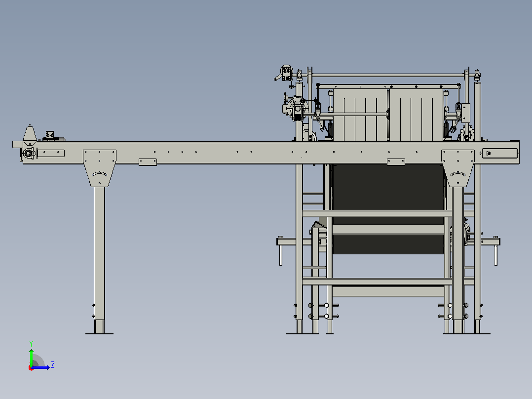
Task: Select the small two-hole block atop the conveyor's left end
Action: [x=50, y=135]
